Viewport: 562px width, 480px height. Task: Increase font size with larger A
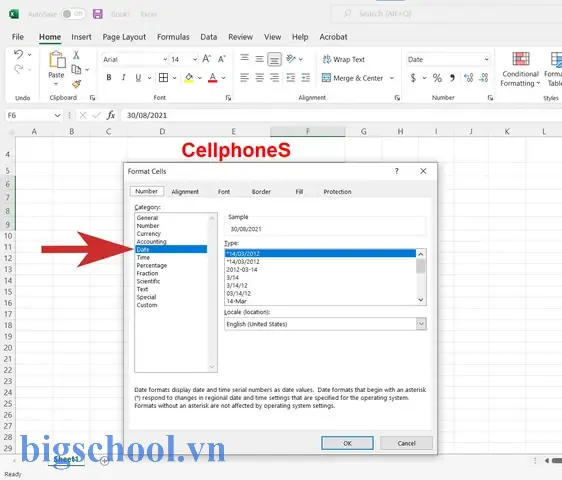pos(207,59)
